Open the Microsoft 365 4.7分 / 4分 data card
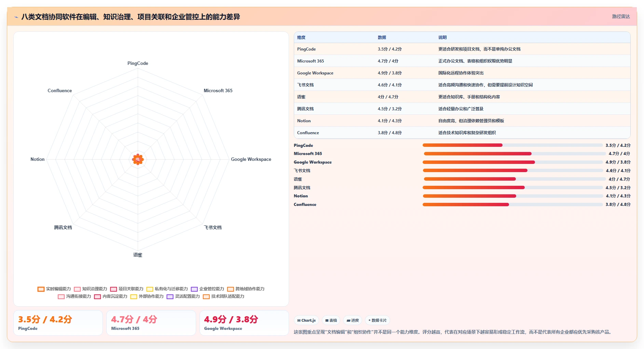The image size is (644, 349). coord(151,323)
